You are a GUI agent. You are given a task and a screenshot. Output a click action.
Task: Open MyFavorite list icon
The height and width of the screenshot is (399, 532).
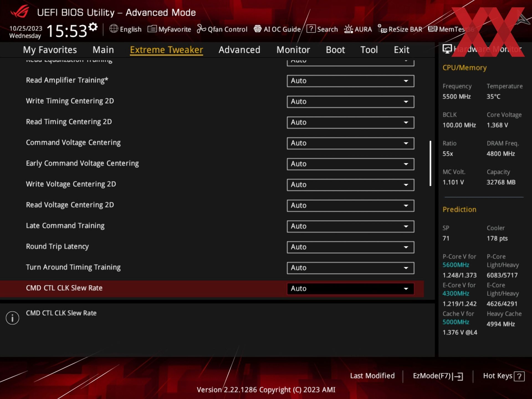point(152,29)
